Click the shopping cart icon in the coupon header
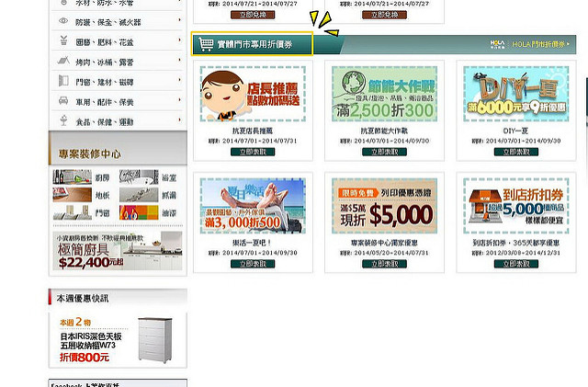The width and height of the screenshot is (588, 387). (206, 44)
